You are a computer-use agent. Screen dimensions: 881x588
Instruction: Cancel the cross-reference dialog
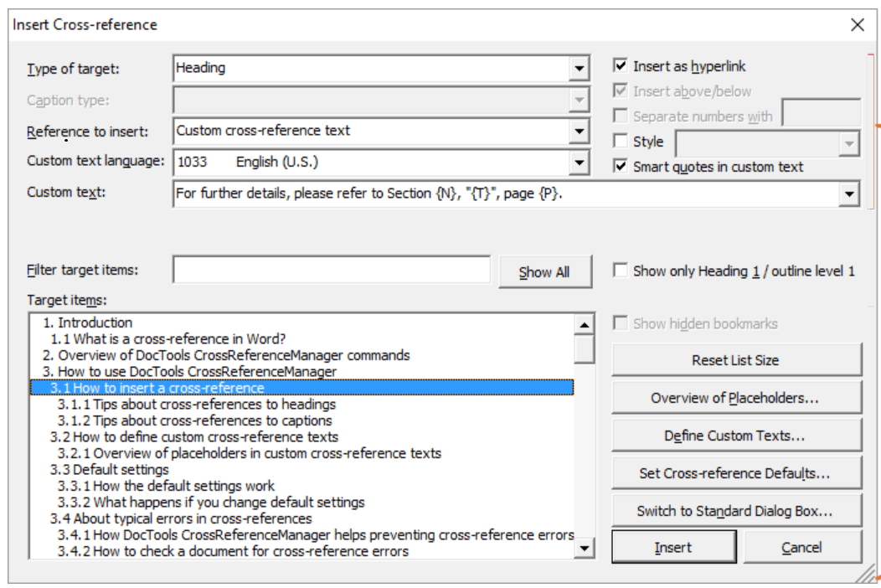tap(802, 547)
